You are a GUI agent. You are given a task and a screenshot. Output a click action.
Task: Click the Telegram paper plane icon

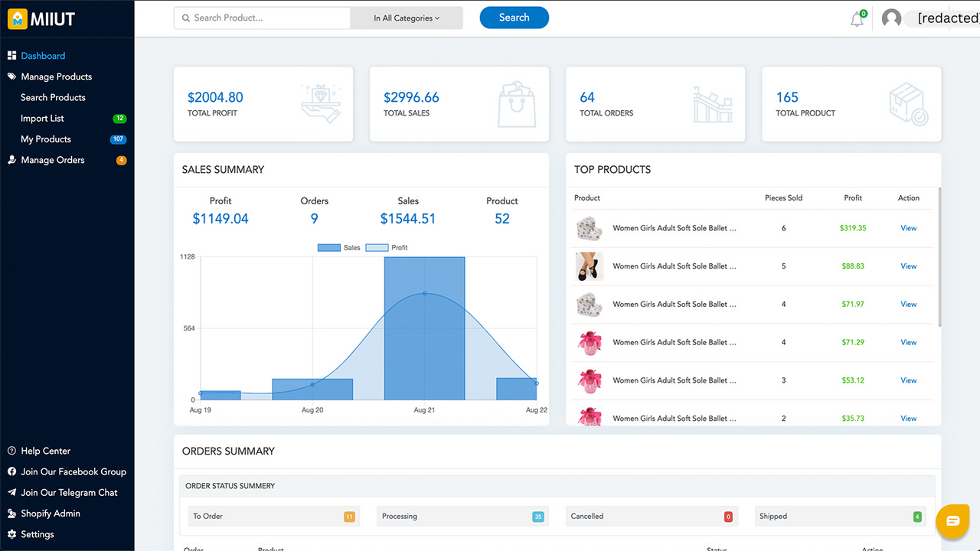(x=11, y=492)
